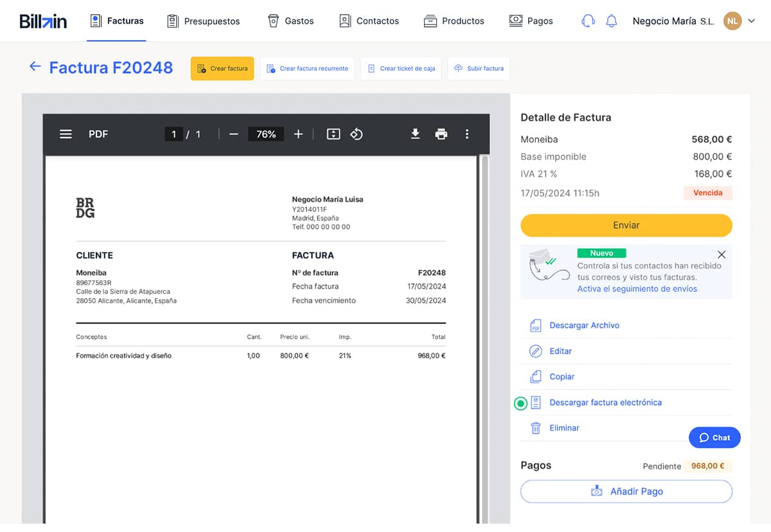The height and width of the screenshot is (532, 771).
Task: Click the PDF vertical scrollbar
Action: (484, 339)
